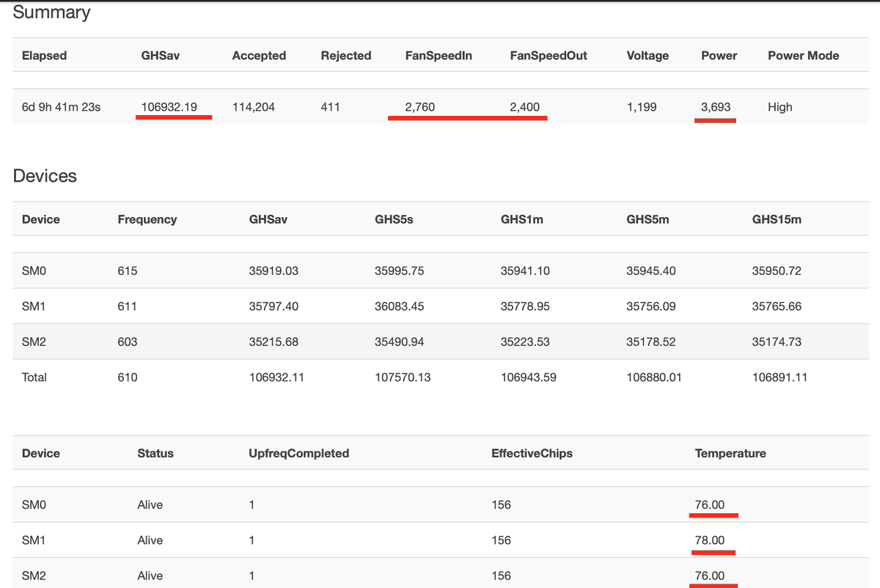Viewport: 880px width, 588px height.
Task: Click SM2 GHSav value 35215.68
Action: pyautogui.click(x=274, y=342)
